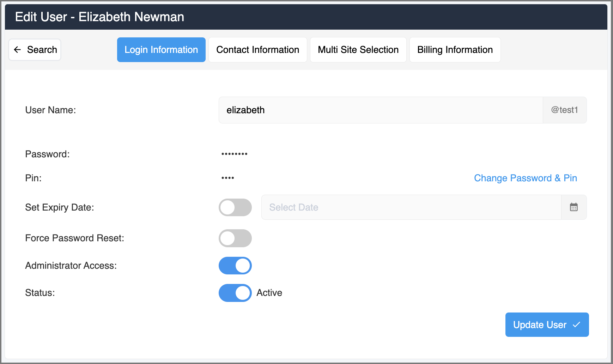
Task: Click the Edit User - Elizabeth Newman title
Action: pyautogui.click(x=99, y=17)
